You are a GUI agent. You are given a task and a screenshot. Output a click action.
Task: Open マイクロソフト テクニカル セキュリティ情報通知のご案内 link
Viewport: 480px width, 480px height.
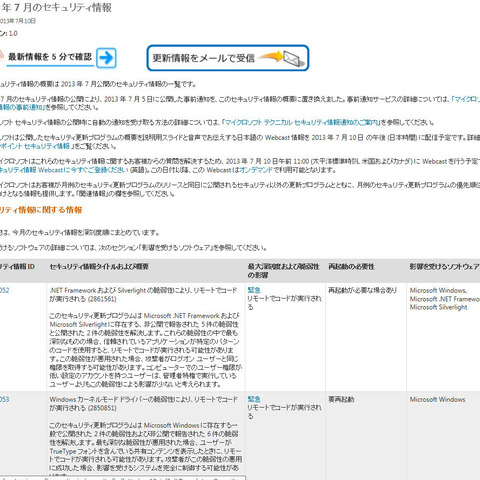tap(301, 122)
